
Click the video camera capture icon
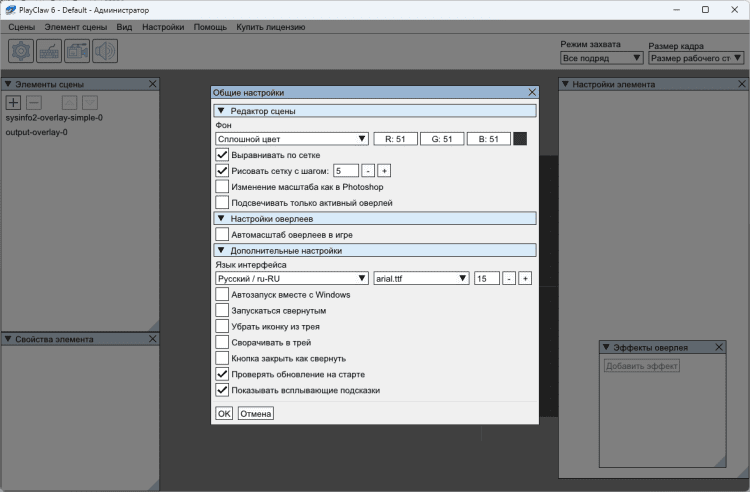pos(77,50)
